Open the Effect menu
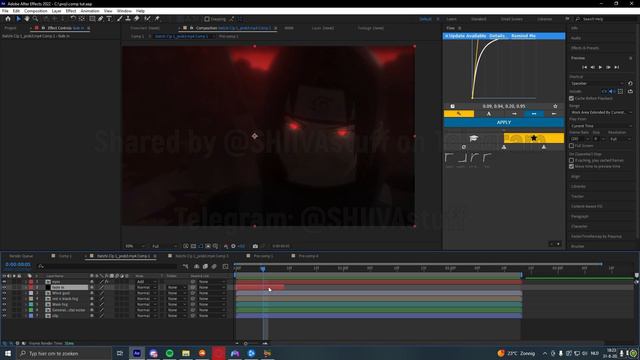This screenshot has width=640, height=360. coord(71,11)
